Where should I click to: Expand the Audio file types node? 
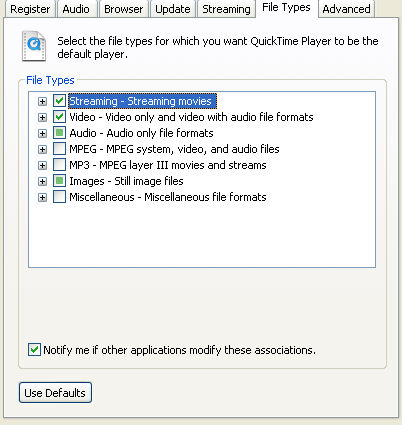[x=42, y=133]
